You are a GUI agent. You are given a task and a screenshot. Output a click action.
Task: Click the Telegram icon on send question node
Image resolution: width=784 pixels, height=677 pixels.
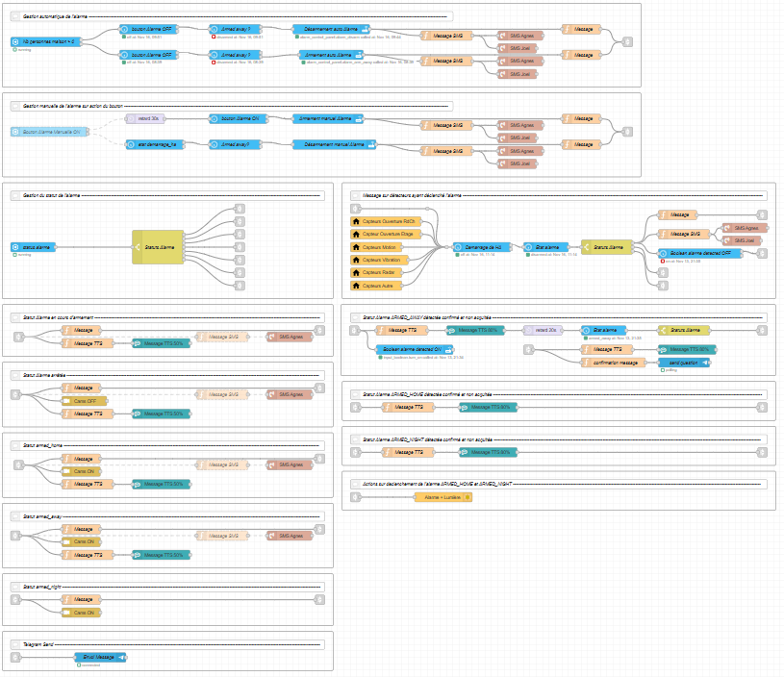(704, 362)
